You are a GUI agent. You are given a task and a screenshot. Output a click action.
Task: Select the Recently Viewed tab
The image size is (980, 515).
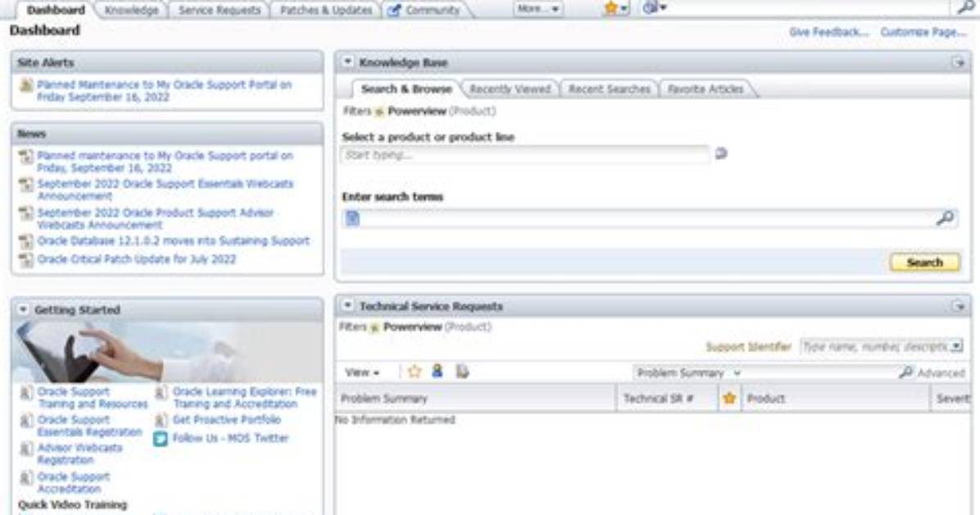(x=510, y=89)
